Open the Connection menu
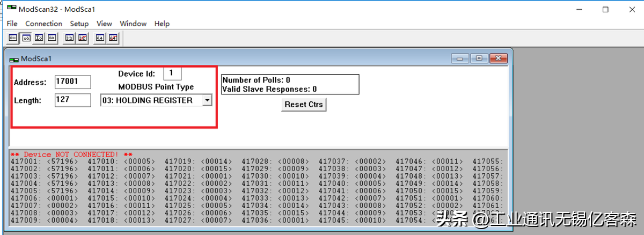This screenshot has height=235, width=644. [x=43, y=24]
